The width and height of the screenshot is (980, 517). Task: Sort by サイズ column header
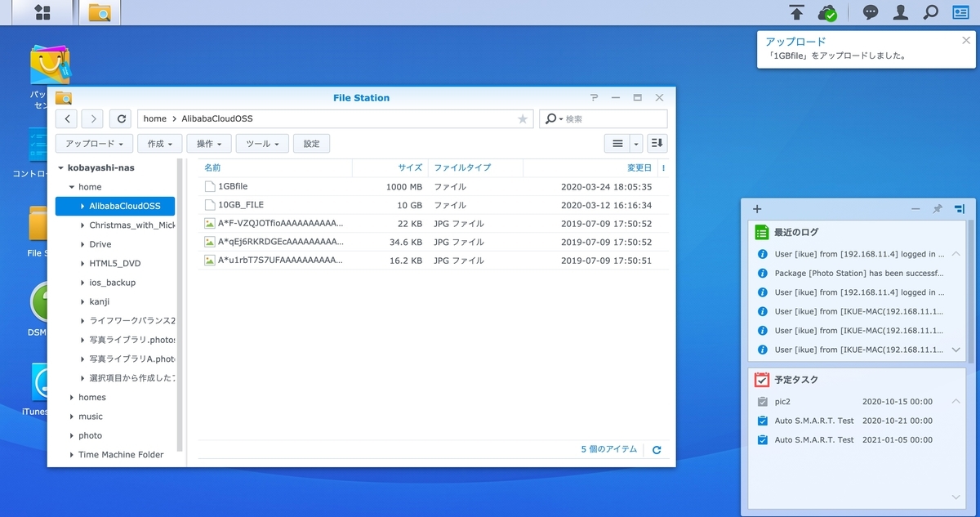click(x=390, y=167)
